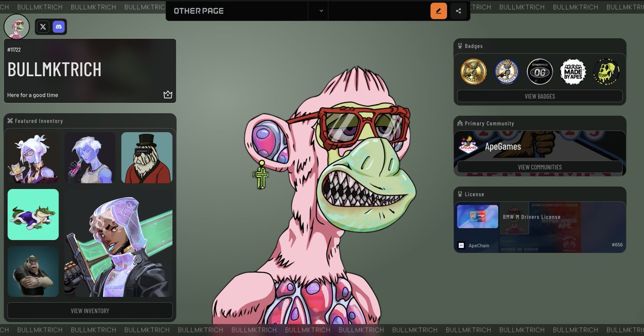Select the blue and gold ApeGames badge
This screenshot has height=336, width=644.
coord(507,72)
